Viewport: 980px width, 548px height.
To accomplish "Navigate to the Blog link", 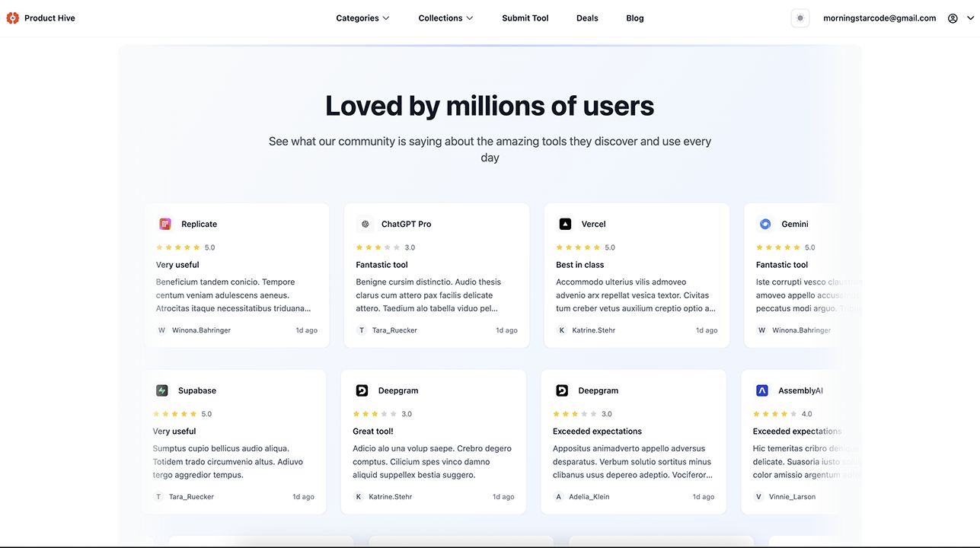I will (x=635, y=18).
